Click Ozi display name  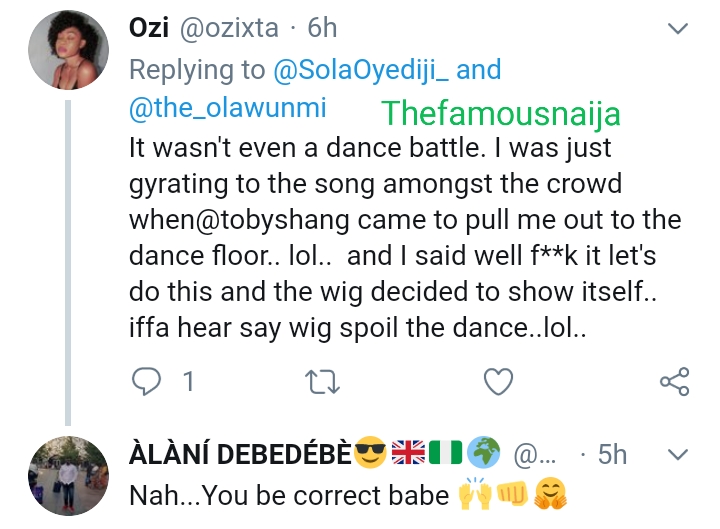(149, 29)
